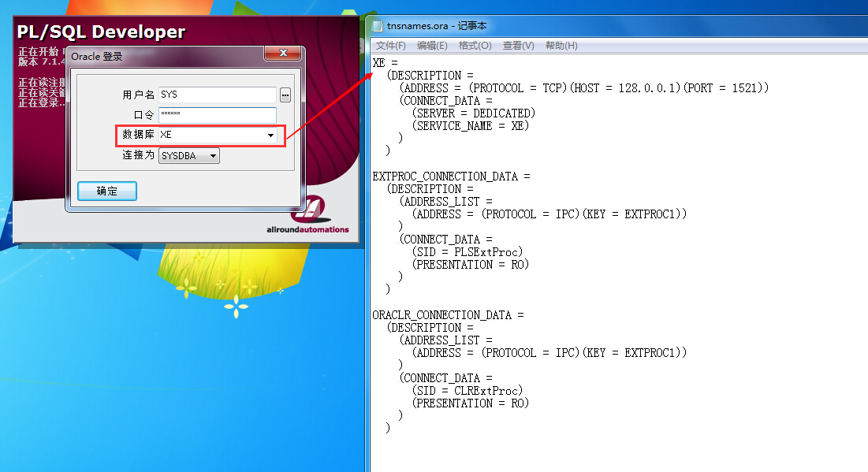Click the '(SERVER = DEDICATED)' line

[473, 113]
